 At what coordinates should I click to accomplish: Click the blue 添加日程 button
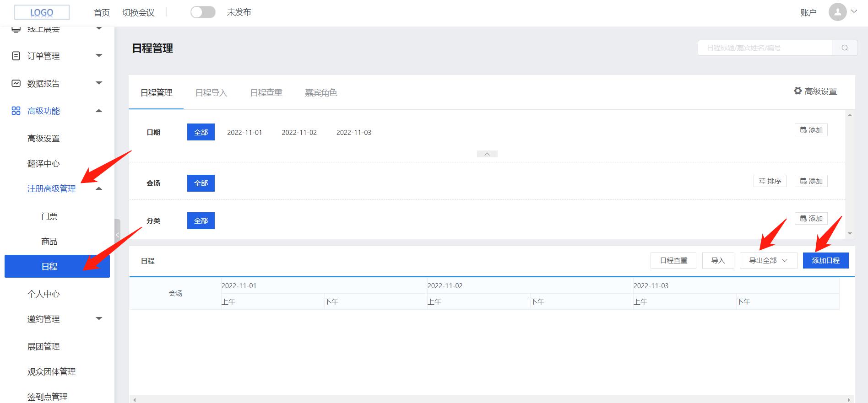click(x=826, y=260)
